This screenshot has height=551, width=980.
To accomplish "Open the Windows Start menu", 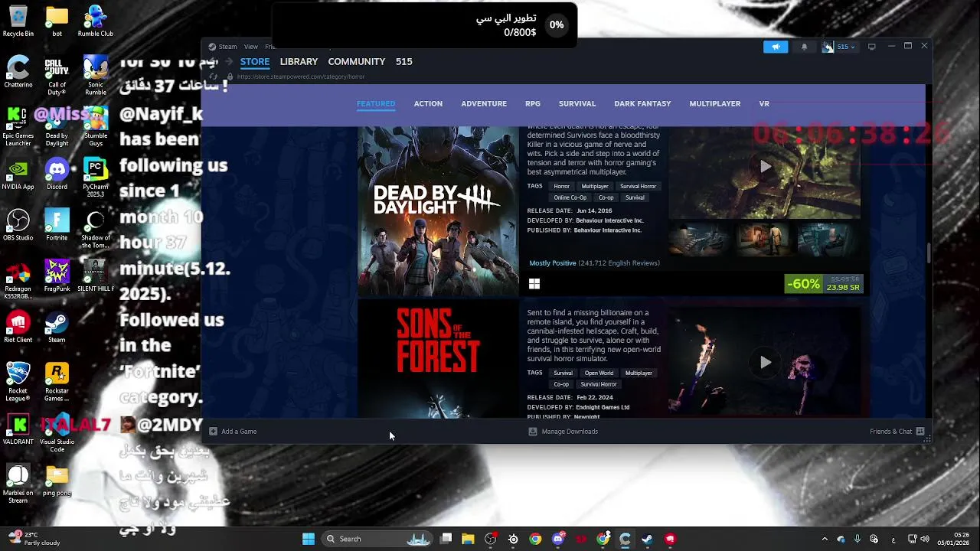I will (x=309, y=539).
